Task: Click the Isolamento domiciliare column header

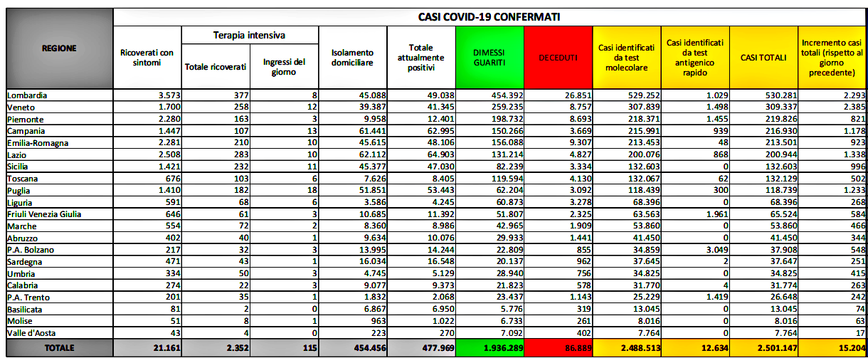Action: click(352, 58)
